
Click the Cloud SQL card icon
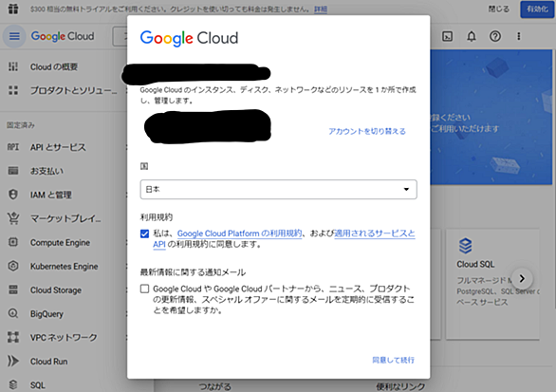465,246
